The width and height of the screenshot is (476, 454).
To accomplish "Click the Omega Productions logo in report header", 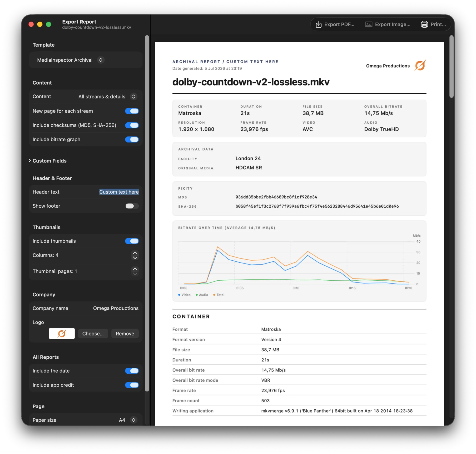I will click(x=420, y=65).
